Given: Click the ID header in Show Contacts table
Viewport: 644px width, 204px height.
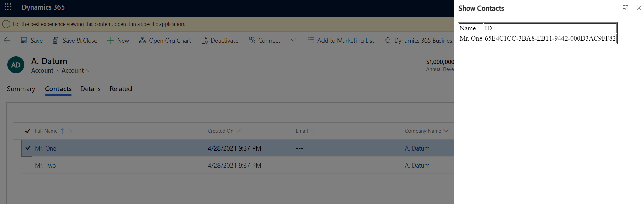Looking at the screenshot, I should pos(550,28).
